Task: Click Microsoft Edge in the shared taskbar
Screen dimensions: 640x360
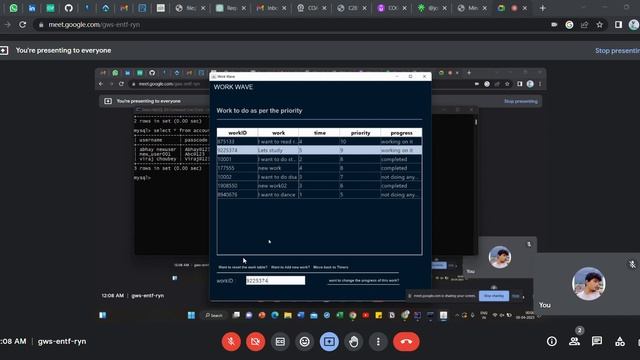Action: tap(275, 315)
